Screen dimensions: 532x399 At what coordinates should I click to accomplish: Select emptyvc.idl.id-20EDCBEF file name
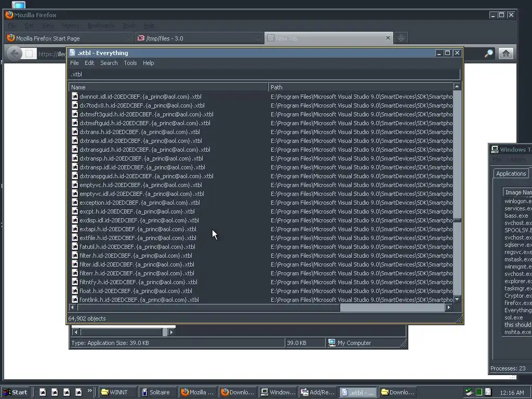[141, 194]
